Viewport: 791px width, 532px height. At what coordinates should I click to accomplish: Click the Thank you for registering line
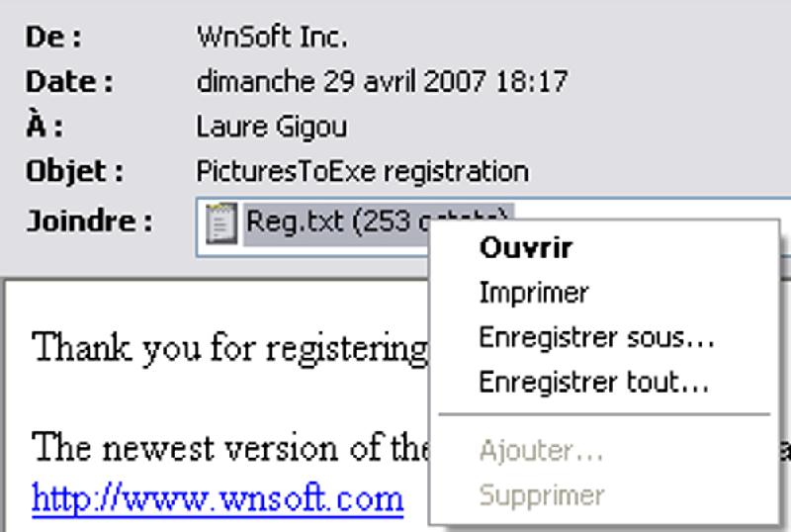pos(229,348)
